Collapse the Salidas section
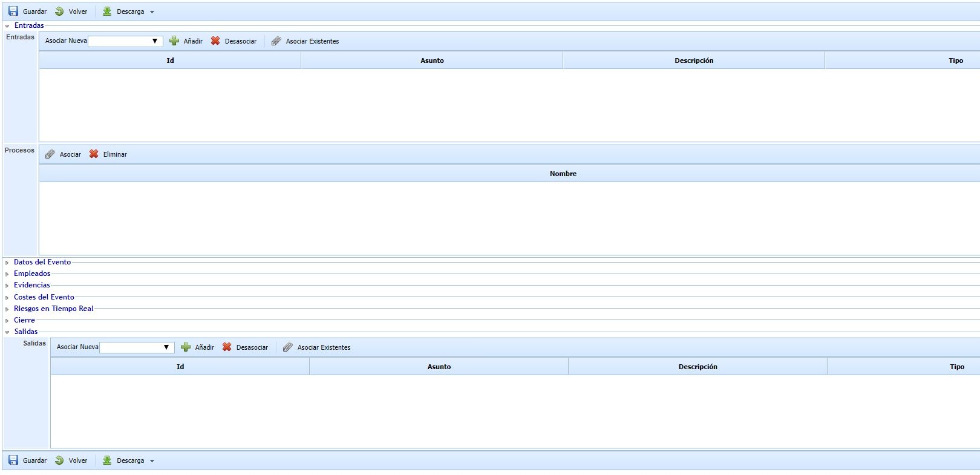Screen dimensions: 980x475 pyautogui.click(x=25, y=332)
